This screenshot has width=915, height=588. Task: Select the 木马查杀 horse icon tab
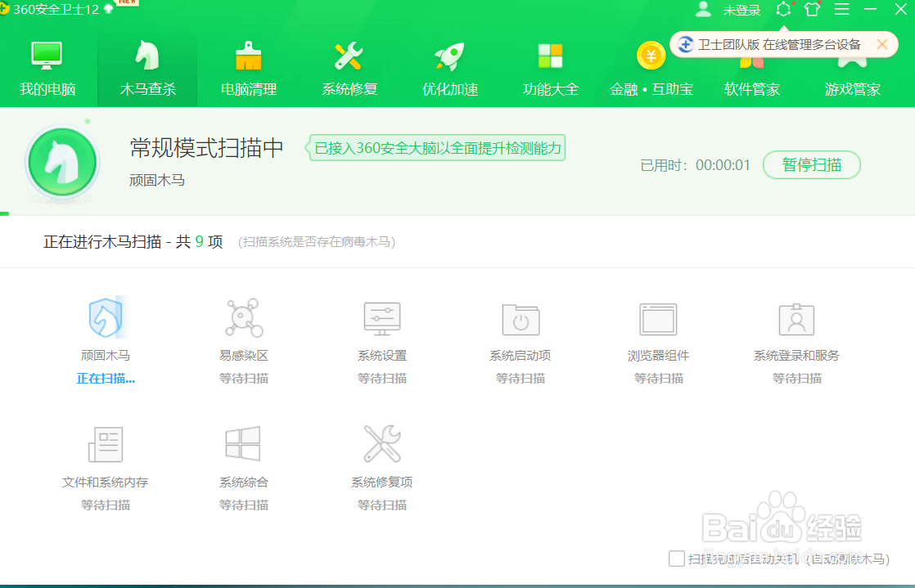[x=147, y=56]
